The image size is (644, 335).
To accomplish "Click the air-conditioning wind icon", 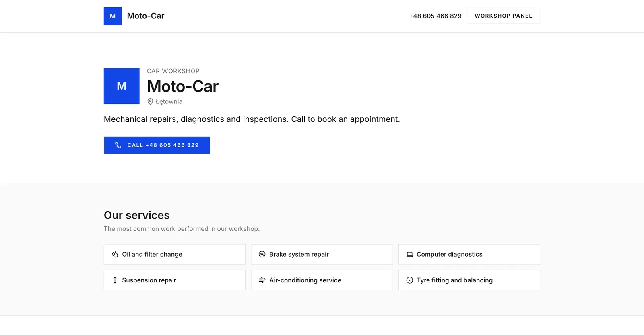I will pos(262,280).
